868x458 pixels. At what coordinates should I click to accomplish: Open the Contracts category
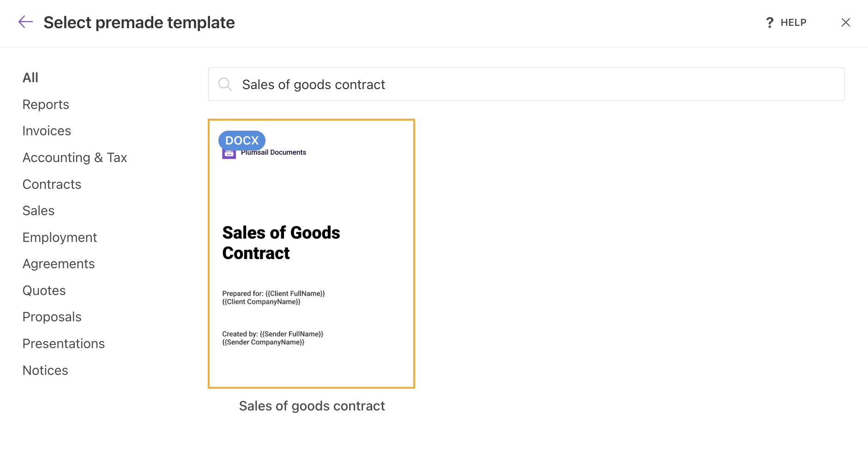[x=52, y=184]
